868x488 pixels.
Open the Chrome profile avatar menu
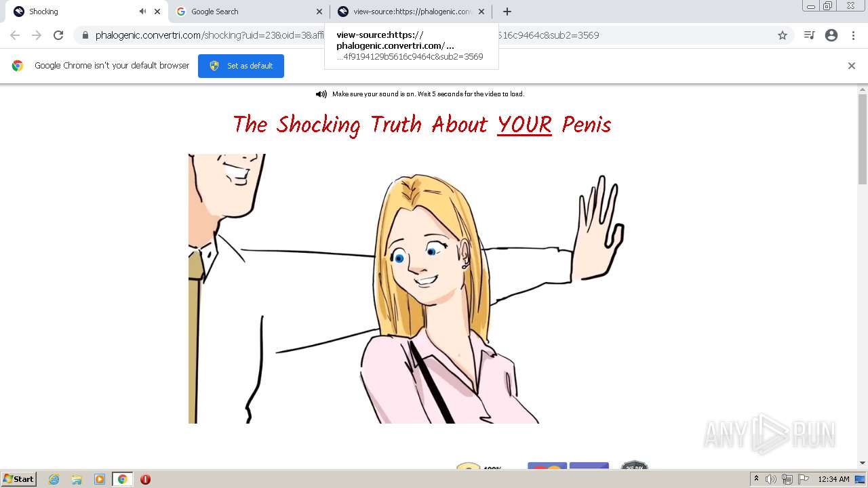click(x=831, y=35)
